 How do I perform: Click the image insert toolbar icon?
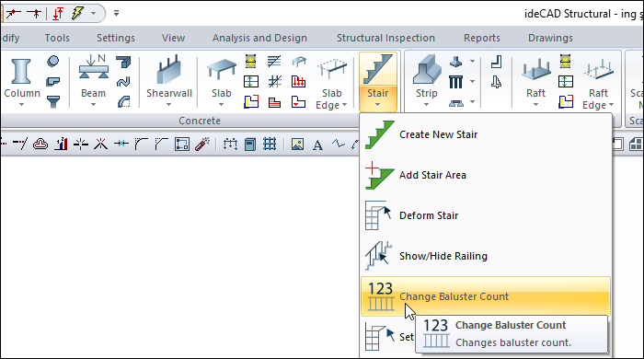[297, 145]
